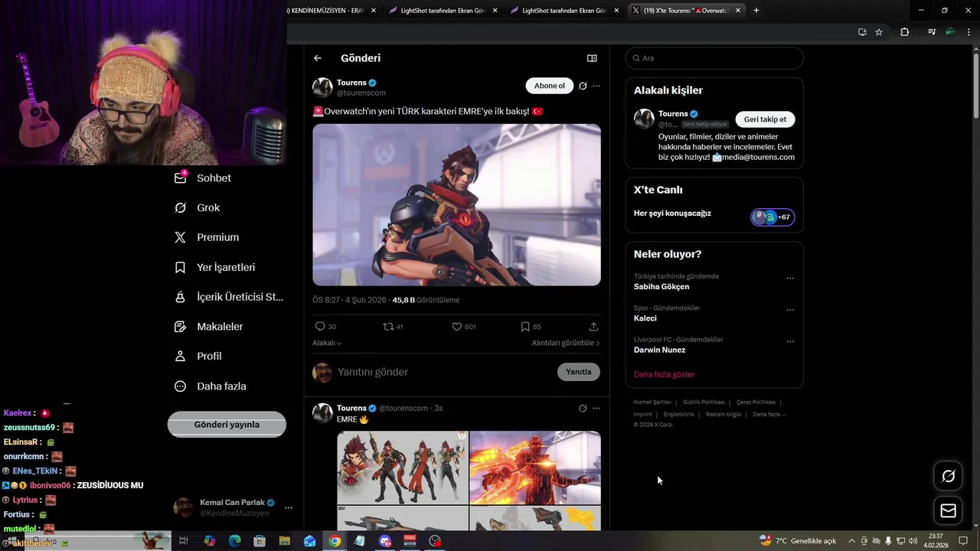Click Daha fazla göster under trends
This screenshot has height=551, width=980.
point(664,374)
